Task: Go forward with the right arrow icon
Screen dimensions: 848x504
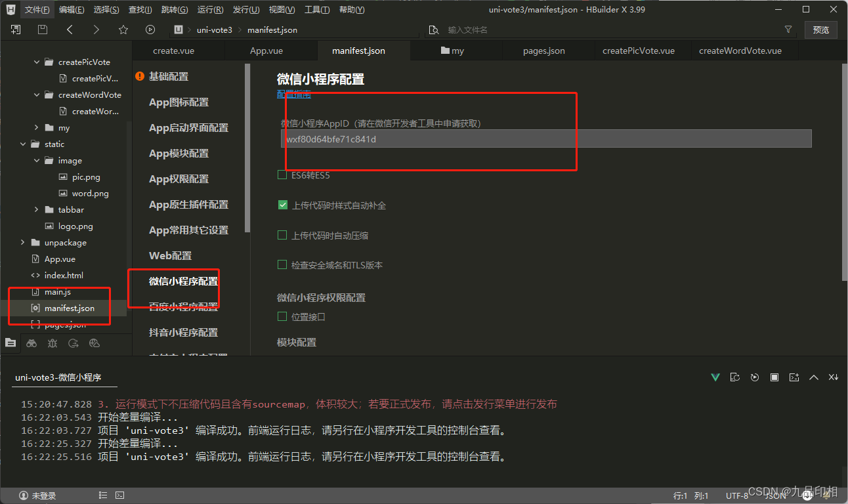Action: coord(96,30)
